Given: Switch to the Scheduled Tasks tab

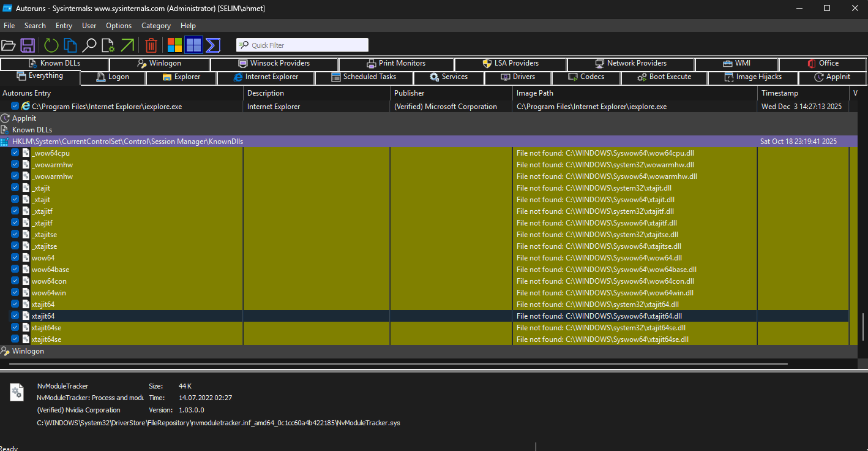Looking at the screenshot, I should click(364, 77).
